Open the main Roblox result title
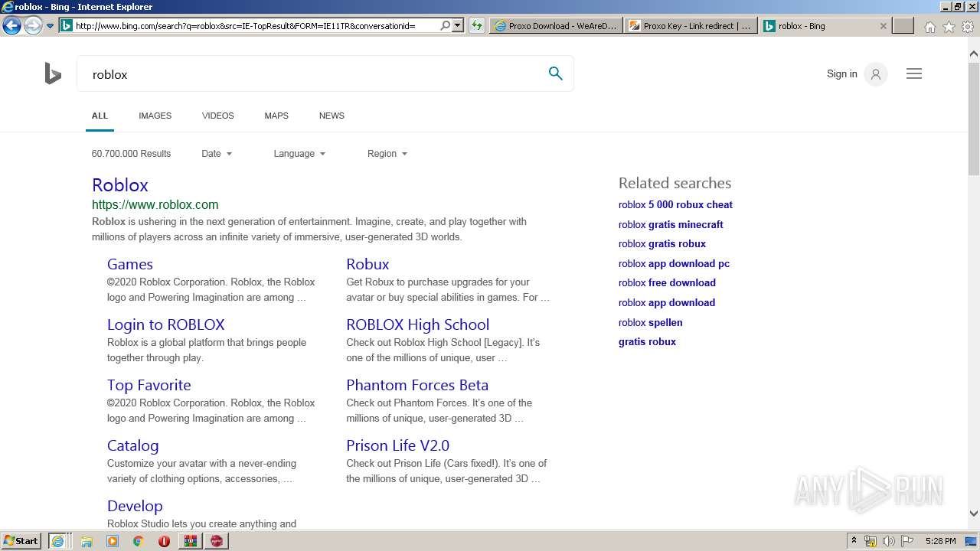Viewport: 980px width, 551px height. pyautogui.click(x=120, y=185)
